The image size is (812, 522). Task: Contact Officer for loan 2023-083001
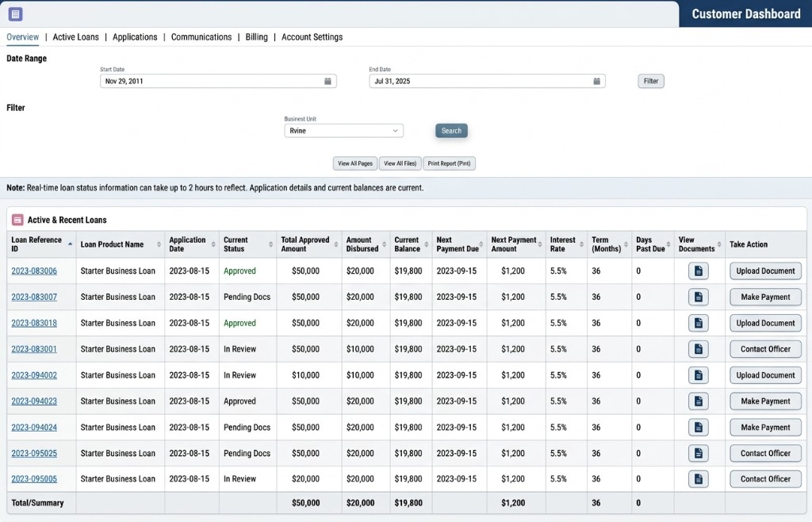click(x=765, y=349)
